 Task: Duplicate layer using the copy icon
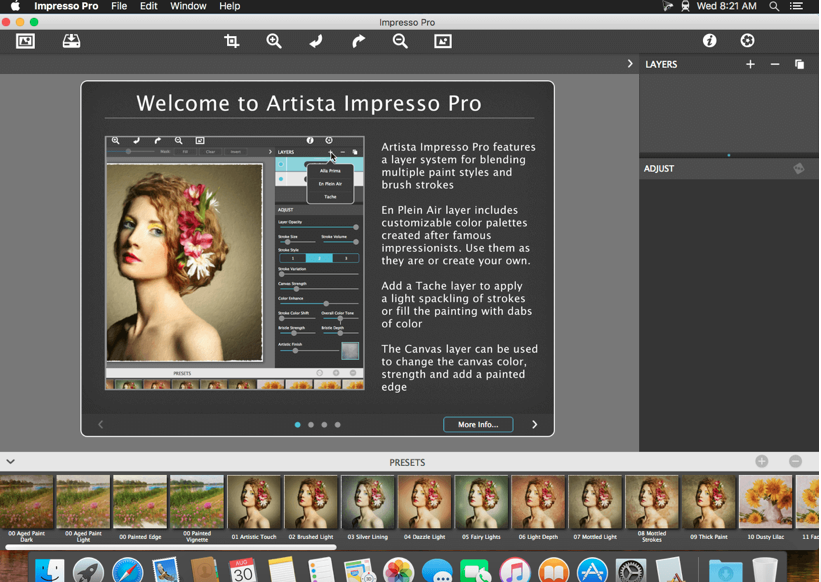click(x=799, y=64)
